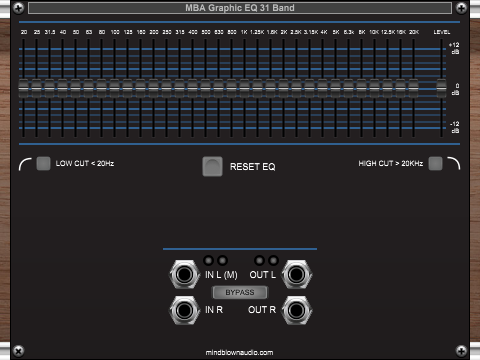Viewport: 480px width, 360px height.
Task: Click the 10K band slider handle
Action: tap(374, 88)
